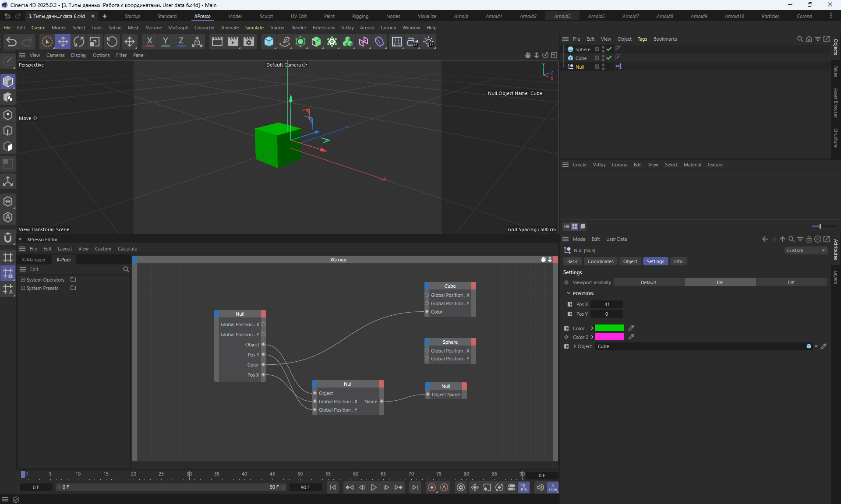Switch to the Coordinates tab
The height and width of the screenshot is (504, 841).
pyautogui.click(x=600, y=261)
